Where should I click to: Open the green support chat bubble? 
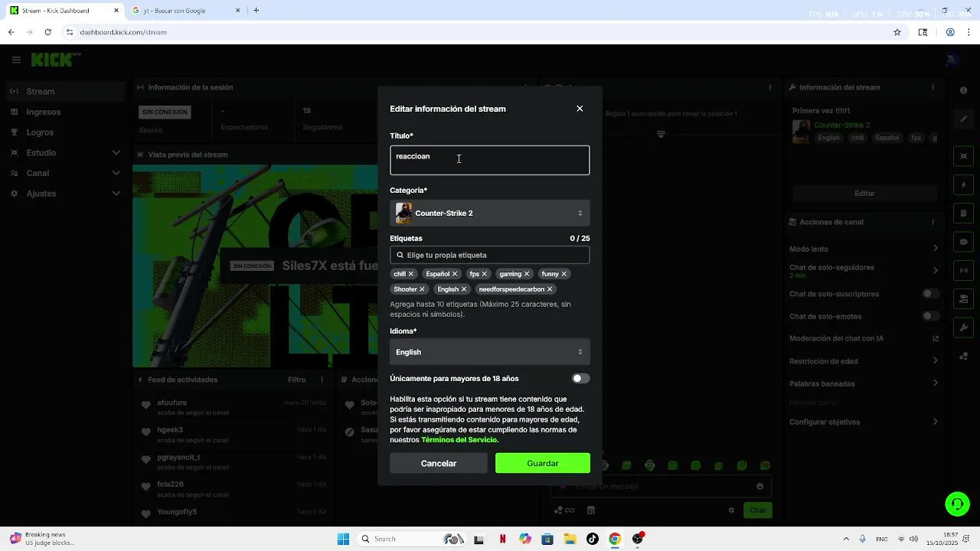click(957, 504)
